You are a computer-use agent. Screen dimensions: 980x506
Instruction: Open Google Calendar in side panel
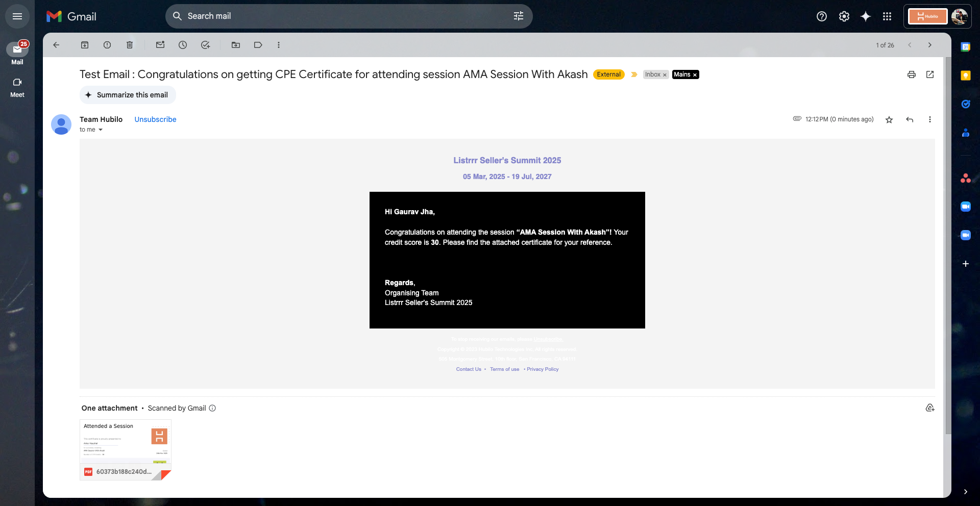pos(966,47)
